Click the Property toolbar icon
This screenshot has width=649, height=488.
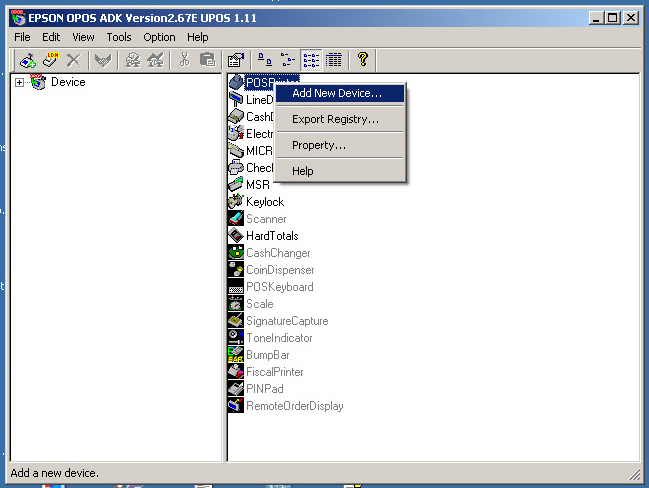236,60
